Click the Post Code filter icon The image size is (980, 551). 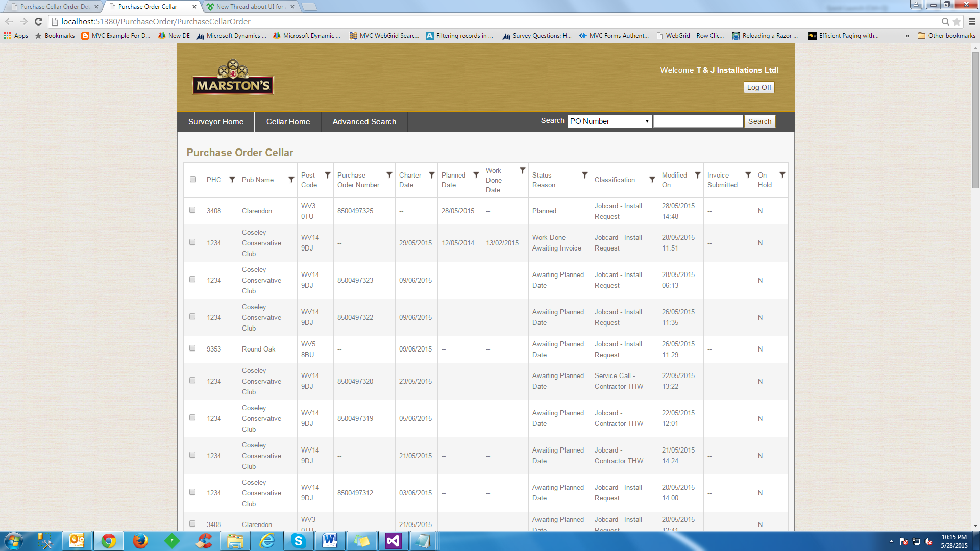tap(328, 175)
